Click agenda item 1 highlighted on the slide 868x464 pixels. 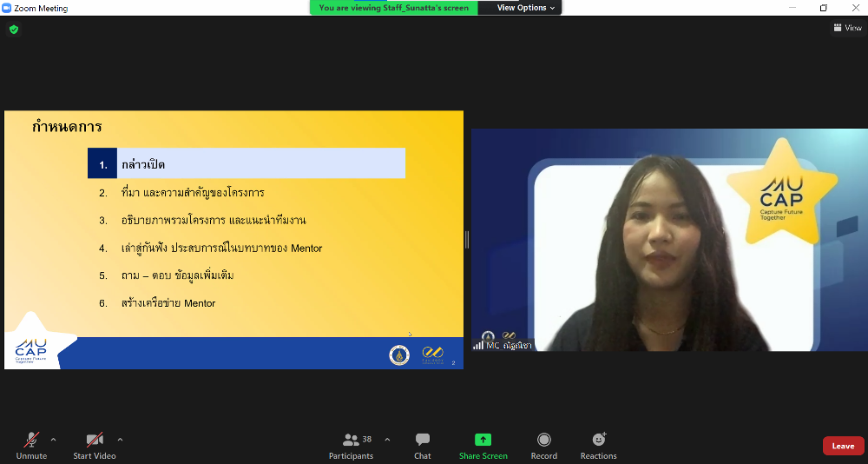pyautogui.click(x=247, y=163)
